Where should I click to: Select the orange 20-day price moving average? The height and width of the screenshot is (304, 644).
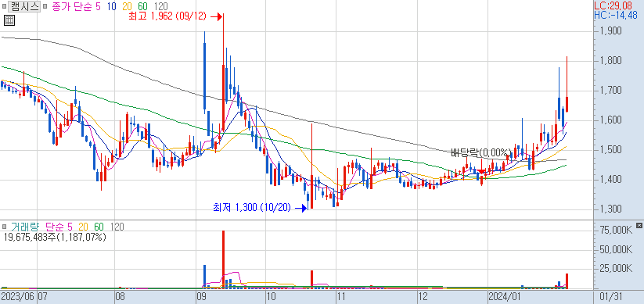[127, 6]
